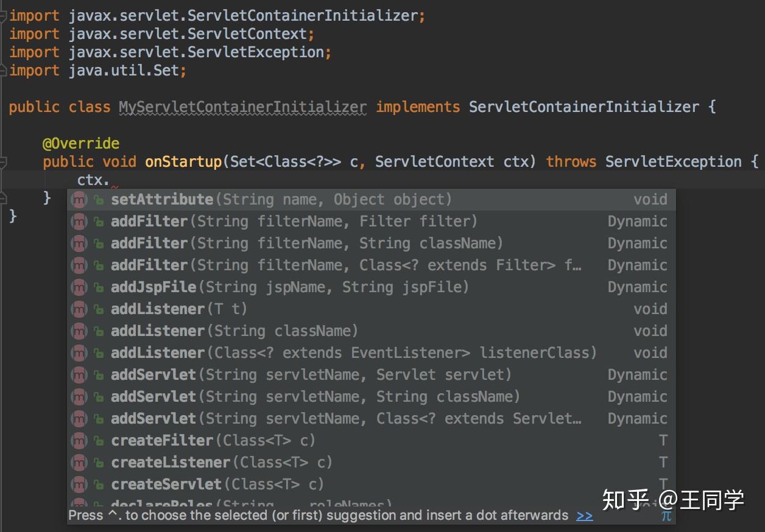Click the π symbol in the popup corner

(666, 516)
